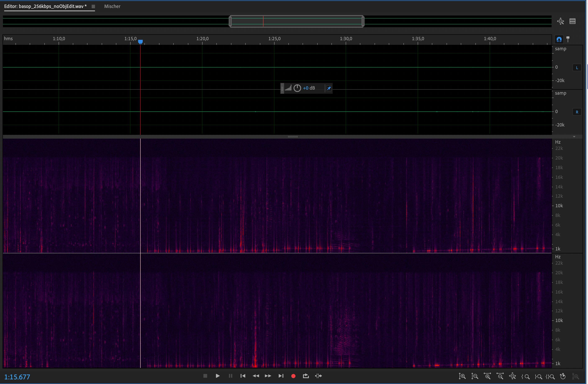
Task: Toggle the HUD pin button
Action: [329, 88]
